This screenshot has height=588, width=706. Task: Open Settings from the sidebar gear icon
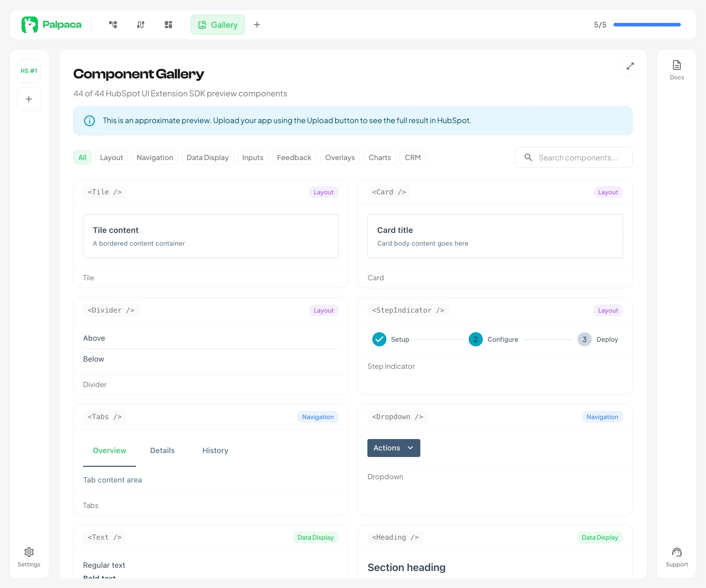[x=29, y=552]
